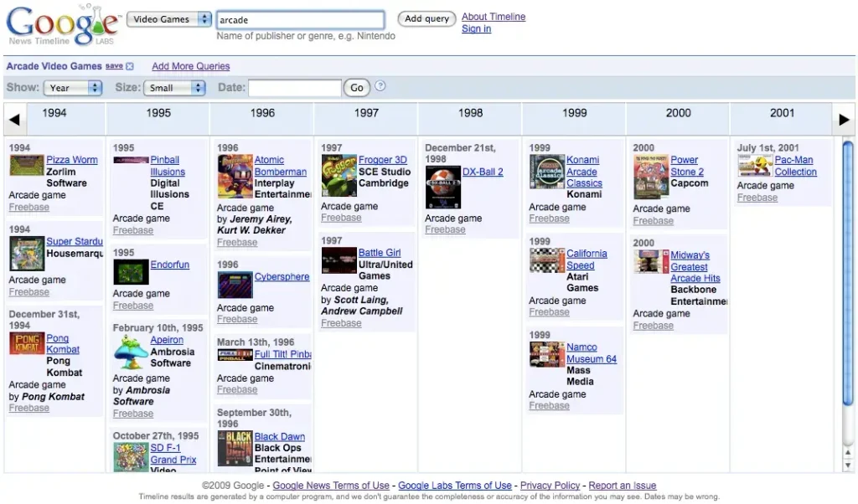Click the Pac-Man Collection box art icon
This screenshot has width=858, height=504.
coord(753,166)
